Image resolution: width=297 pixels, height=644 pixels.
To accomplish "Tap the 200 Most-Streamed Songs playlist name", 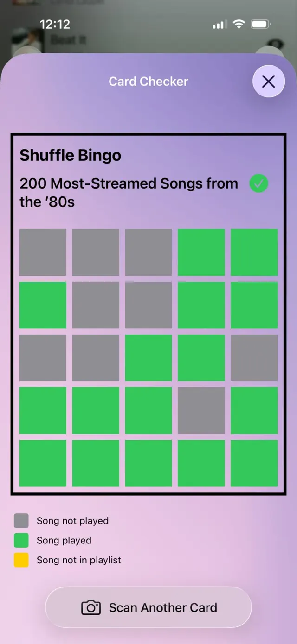I will coord(129,192).
